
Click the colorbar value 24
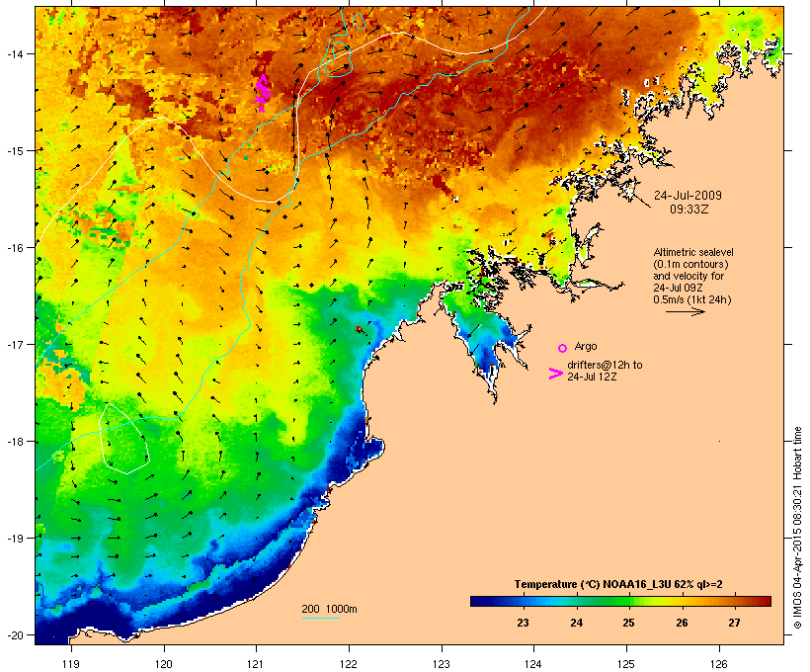tap(576, 623)
